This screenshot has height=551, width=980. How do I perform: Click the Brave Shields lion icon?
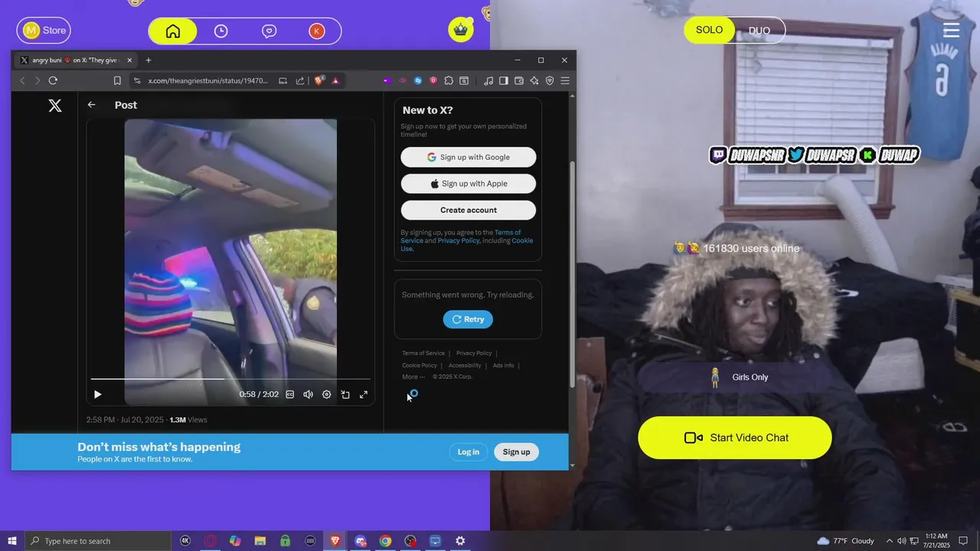coord(319,80)
